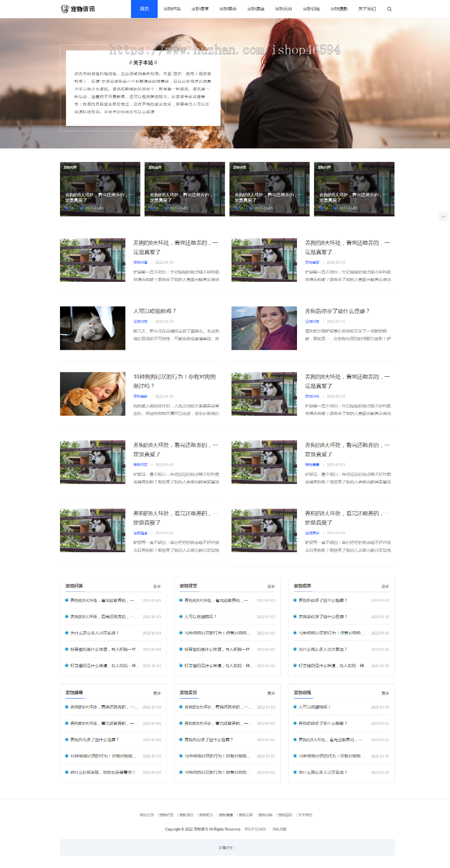
Task: Click 更多 in the 宠物健康 panel
Action: tap(157, 693)
